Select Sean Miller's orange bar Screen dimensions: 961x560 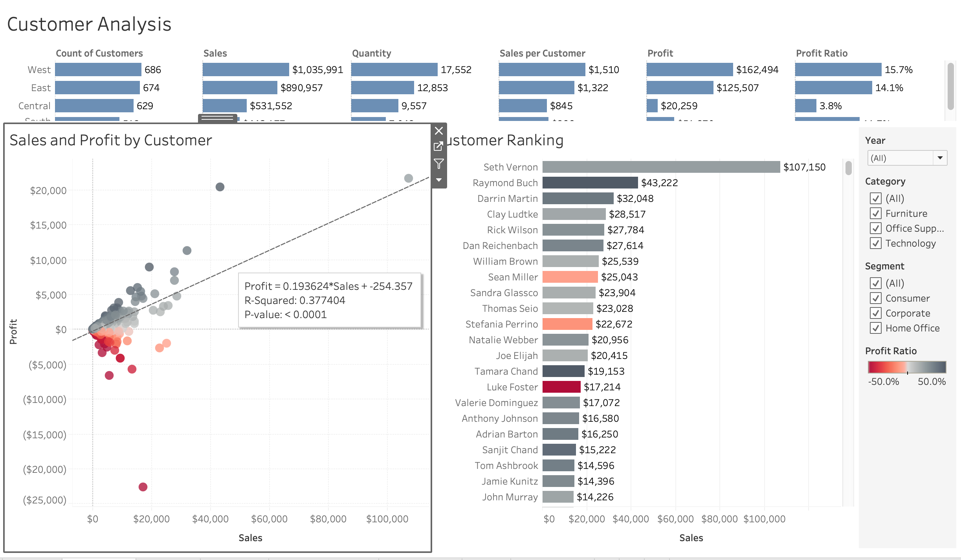coord(570,277)
